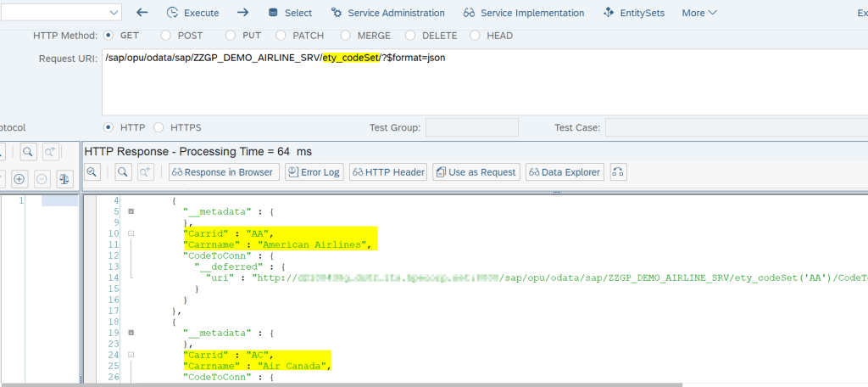Switch protocol to HTTPS
This screenshot has height=387, width=868.
coord(159,127)
